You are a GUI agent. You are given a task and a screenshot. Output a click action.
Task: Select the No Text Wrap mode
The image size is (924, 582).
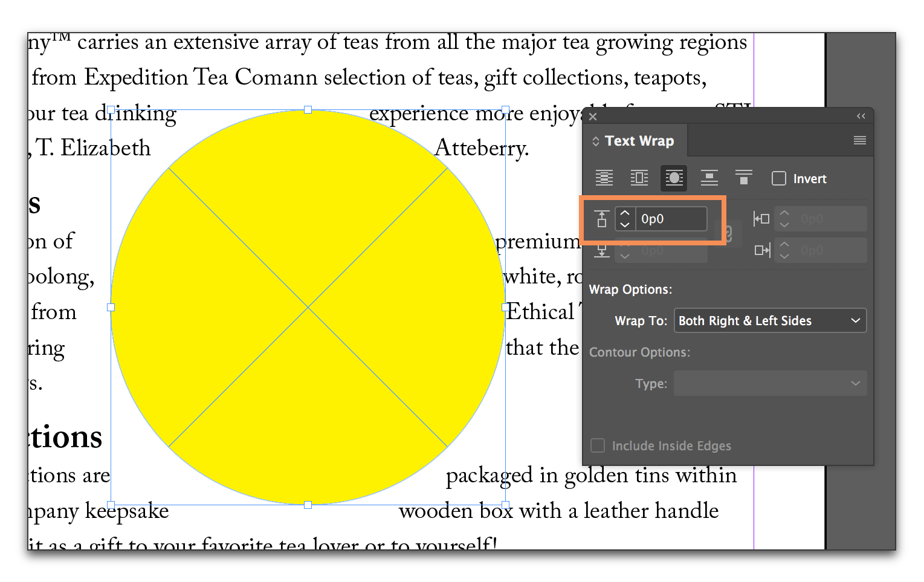pyautogui.click(x=604, y=178)
